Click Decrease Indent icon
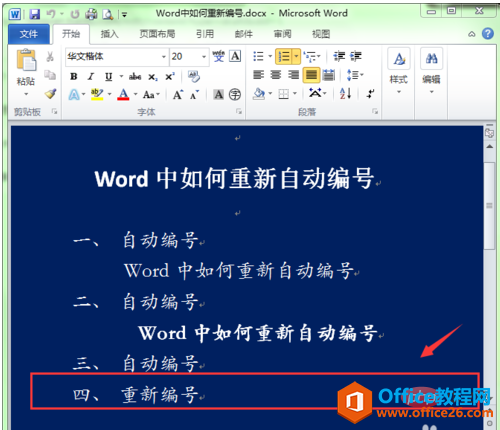Viewport: 500px width, 430px height. [x=339, y=56]
